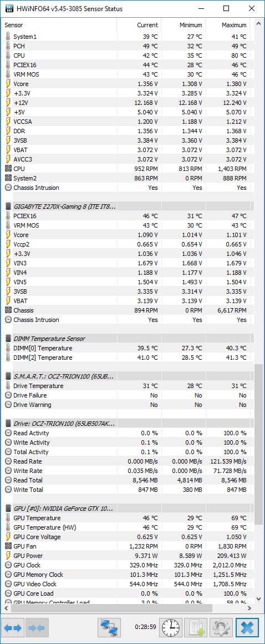Close sensor window with blue X icon
The image size is (265, 644).
247,627
